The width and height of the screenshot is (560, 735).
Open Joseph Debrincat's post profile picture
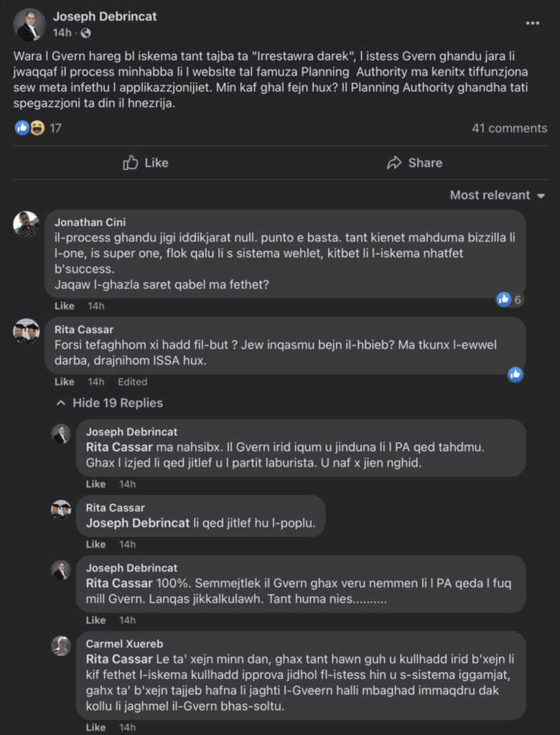tap(31, 25)
